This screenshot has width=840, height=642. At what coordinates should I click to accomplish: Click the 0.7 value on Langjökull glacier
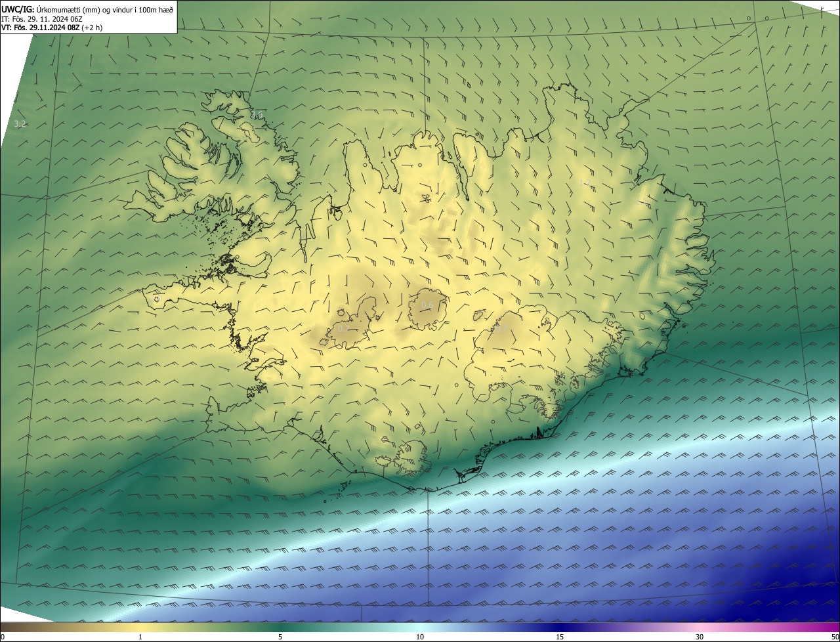[343, 328]
